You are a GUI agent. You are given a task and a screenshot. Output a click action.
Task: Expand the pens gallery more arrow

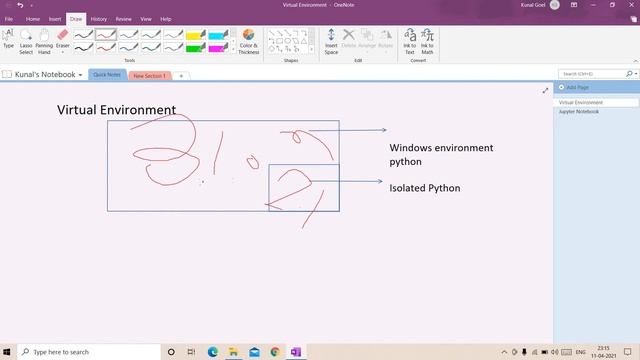tap(233, 49)
